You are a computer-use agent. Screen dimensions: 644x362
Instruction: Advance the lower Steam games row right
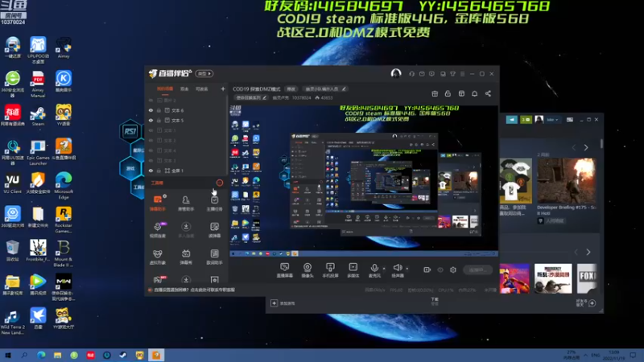(588, 252)
